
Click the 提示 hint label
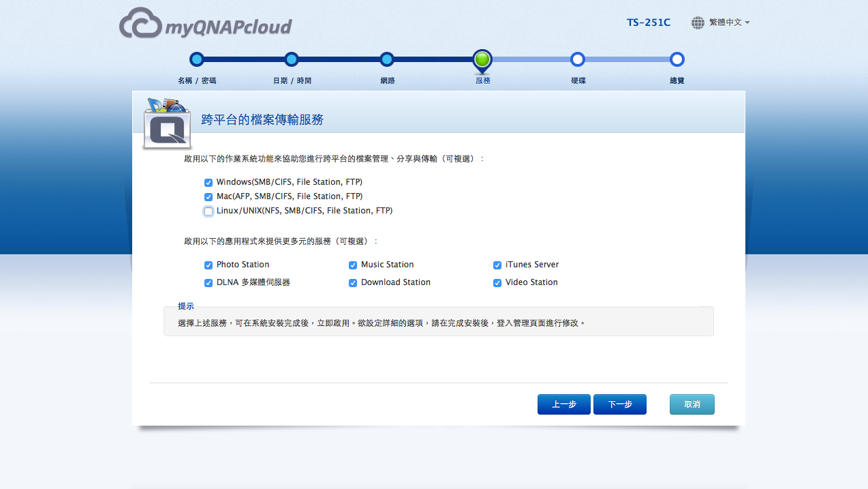186,306
